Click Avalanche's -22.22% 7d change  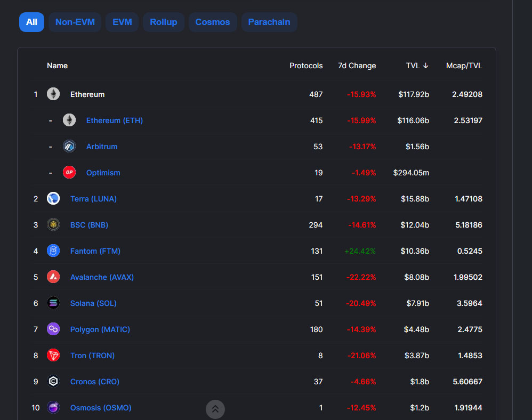click(361, 277)
